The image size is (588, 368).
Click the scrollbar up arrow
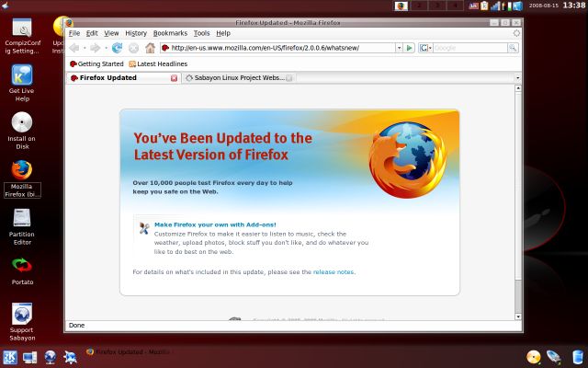tap(518, 88)
